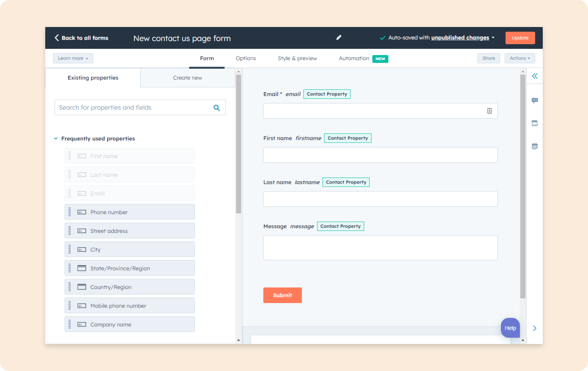The image size is (588, 371).
Task: Open the Actions dropdown menu
Action: [519, 58]
